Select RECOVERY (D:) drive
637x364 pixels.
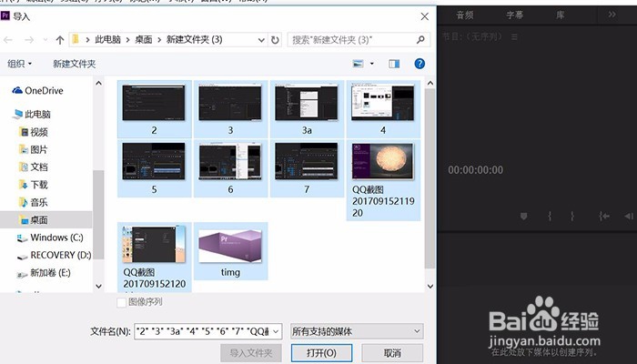tap(54, 255)
